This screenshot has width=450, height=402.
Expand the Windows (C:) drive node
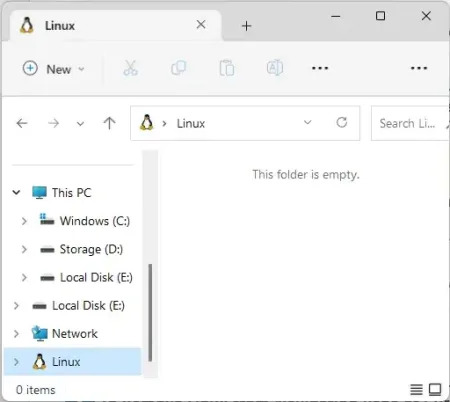(x=24, y=221)
